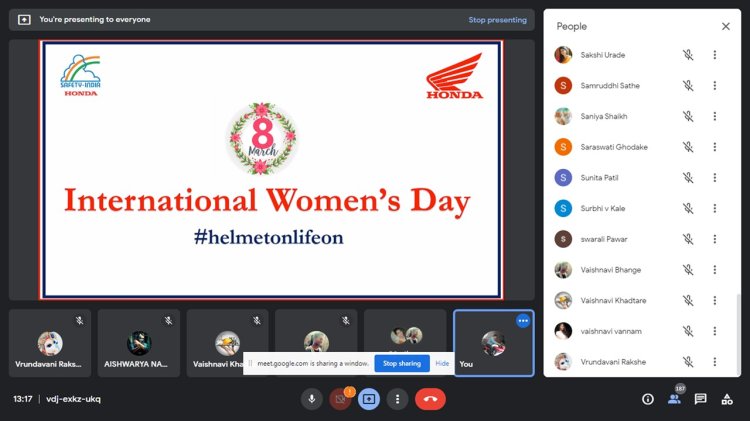
Task: Click Sakshi Urade's avatar photo
Action: click(x=563, y=55)
